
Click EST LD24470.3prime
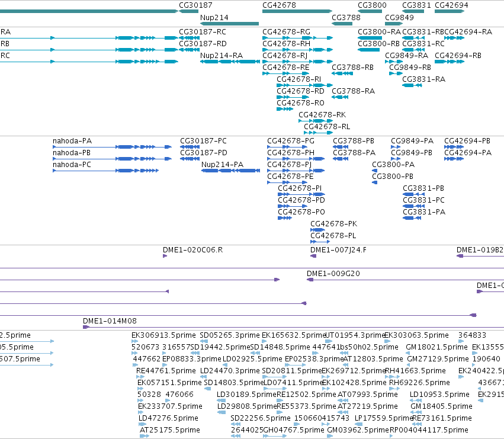(203, 377)
